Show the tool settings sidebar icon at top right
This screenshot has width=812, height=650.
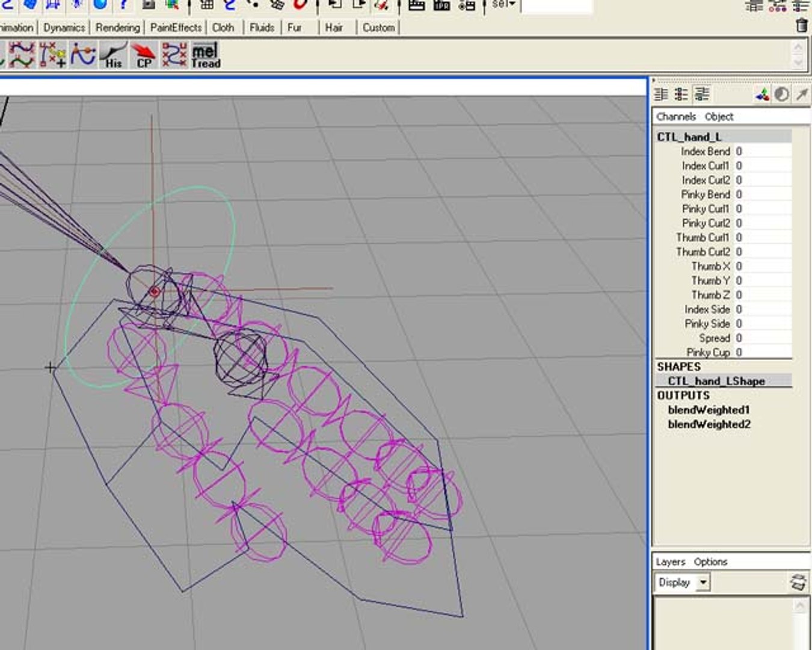778,5
